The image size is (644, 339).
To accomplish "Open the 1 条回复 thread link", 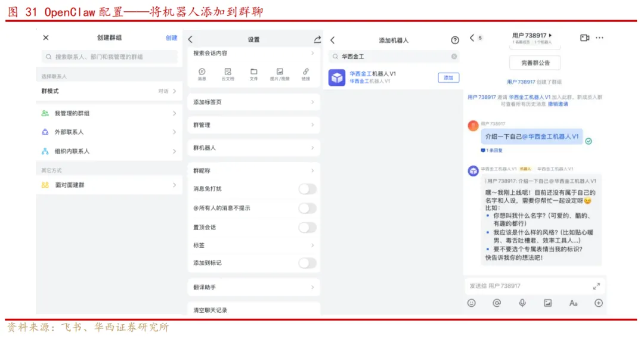I will 491,151.
